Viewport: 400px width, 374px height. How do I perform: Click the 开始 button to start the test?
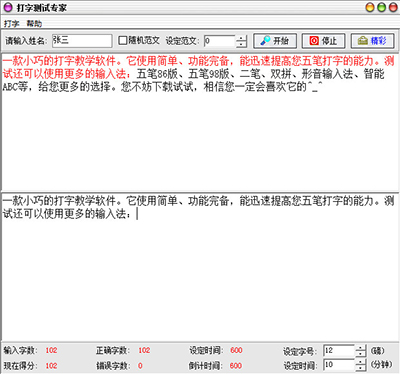point(275,41)
